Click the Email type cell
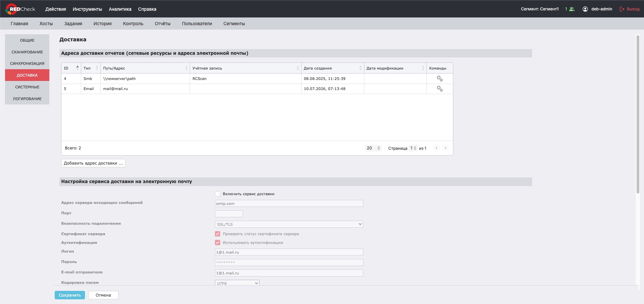Viewport: 644px width, 304px height. pyautogui.click(x=91, y=89)
